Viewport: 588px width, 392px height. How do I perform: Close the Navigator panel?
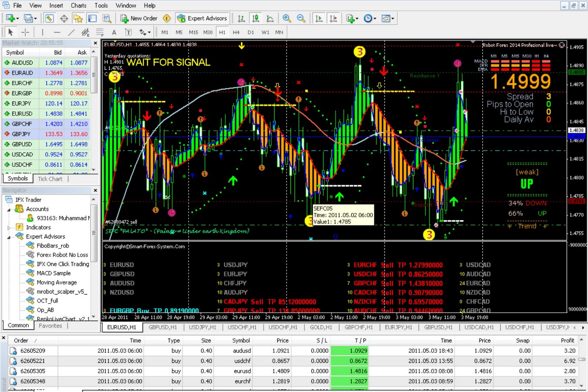[x=95, y=190]
